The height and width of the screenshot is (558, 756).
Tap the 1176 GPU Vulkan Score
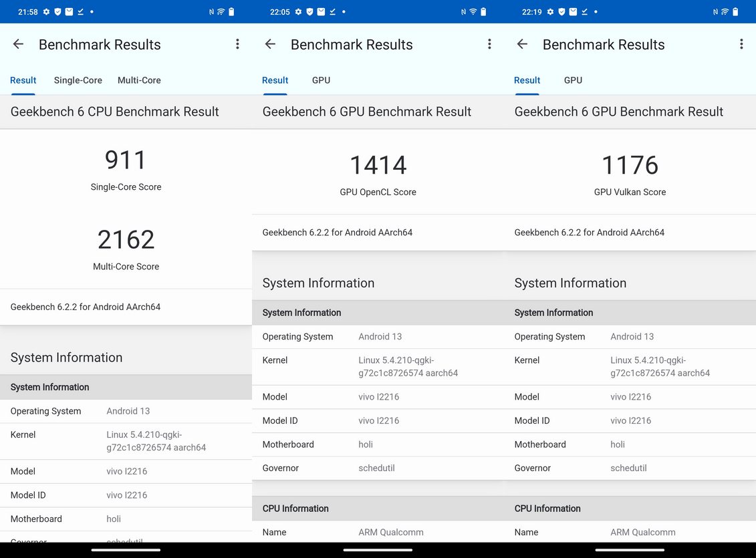pos(630,165)
